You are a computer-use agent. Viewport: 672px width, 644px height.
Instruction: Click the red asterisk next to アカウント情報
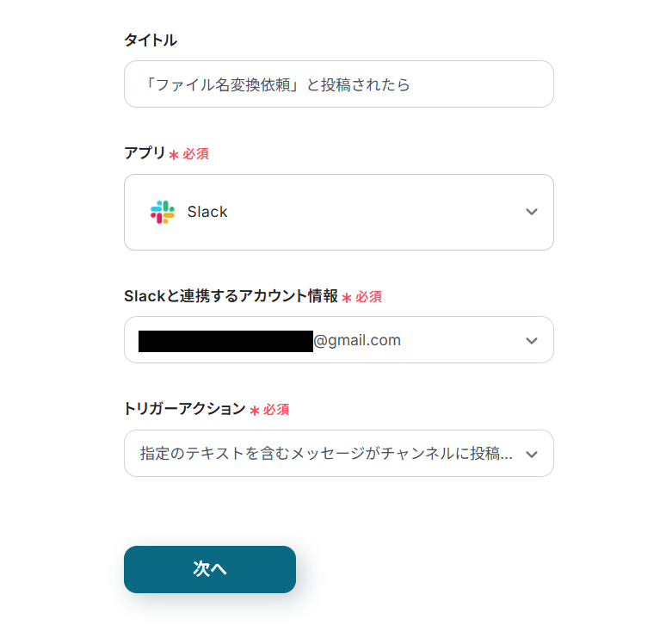[x=347, y=298]
